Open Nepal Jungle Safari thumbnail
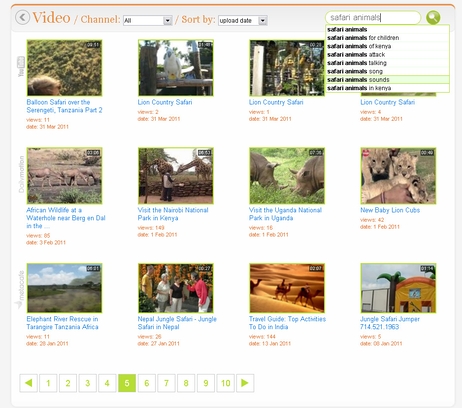The image size is (462, 408). point(176,288)
